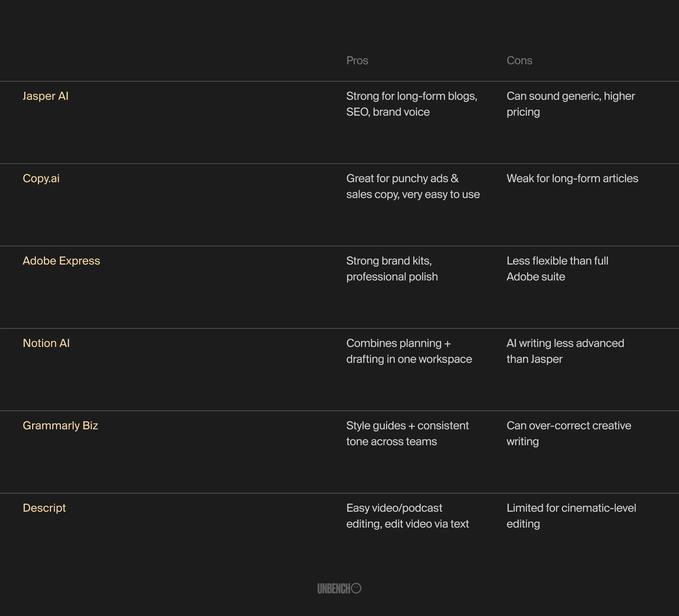Select the Jasper AI row name
Screen dimensions: 679x616
click(x=45, y=96)
